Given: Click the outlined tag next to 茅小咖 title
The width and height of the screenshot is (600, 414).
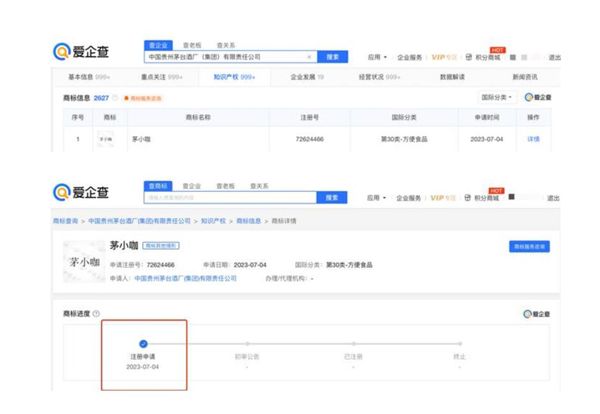Looking at the screenshot, I should (161, 246).
